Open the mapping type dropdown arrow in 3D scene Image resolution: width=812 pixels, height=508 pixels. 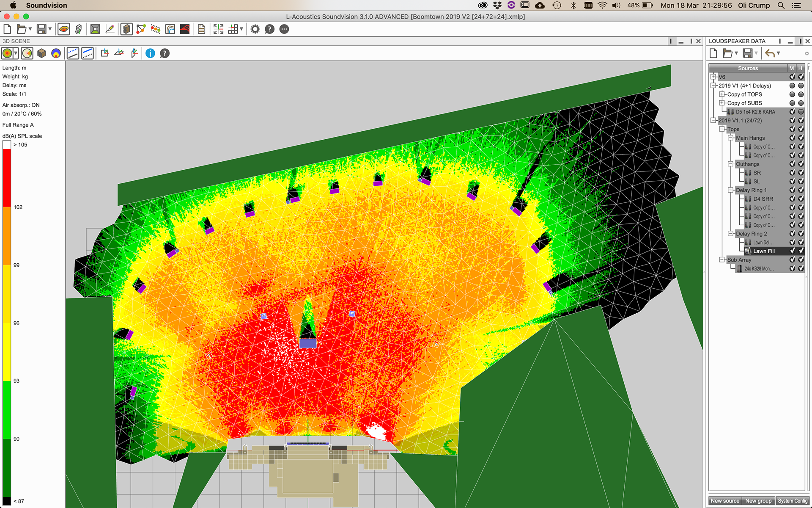click(16, 53)
